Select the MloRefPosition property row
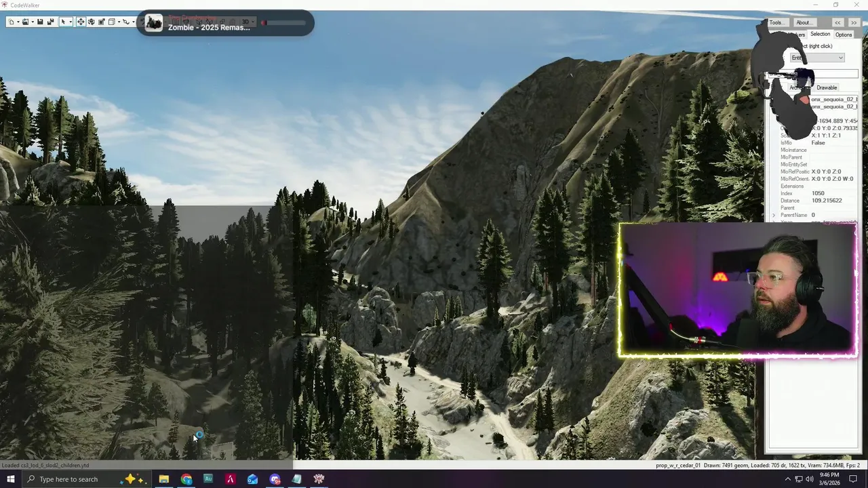The image size is (868, 488). click(x=818, y=171)
